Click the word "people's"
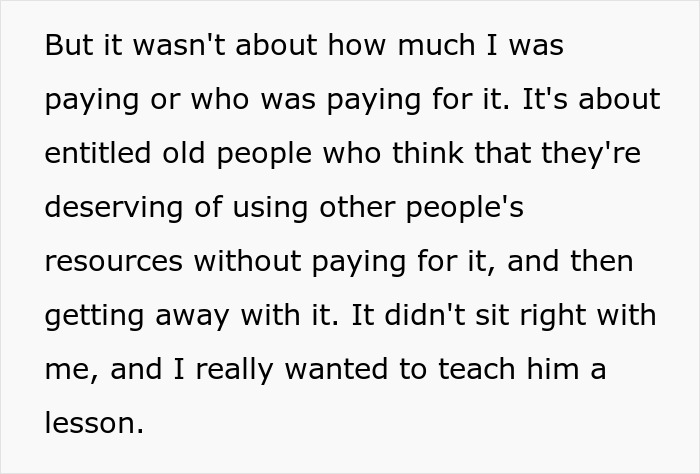Image resolution: width=700 pixels, height=474 pixels. 464,207
